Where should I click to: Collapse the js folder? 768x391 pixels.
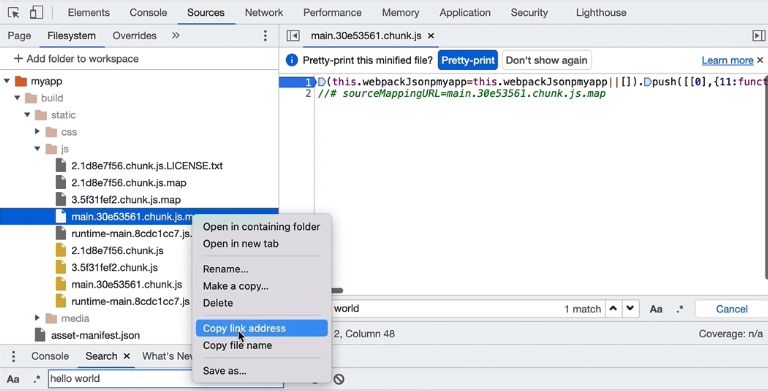(x=37, y=149)
